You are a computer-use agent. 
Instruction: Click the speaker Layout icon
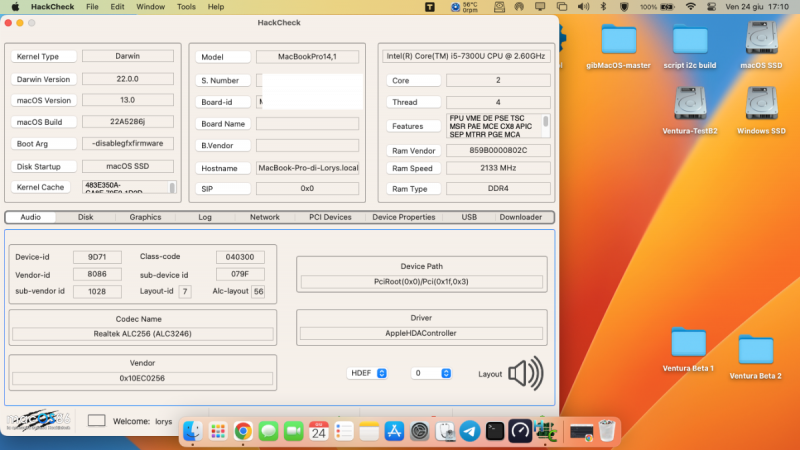(x=526, y=373)
